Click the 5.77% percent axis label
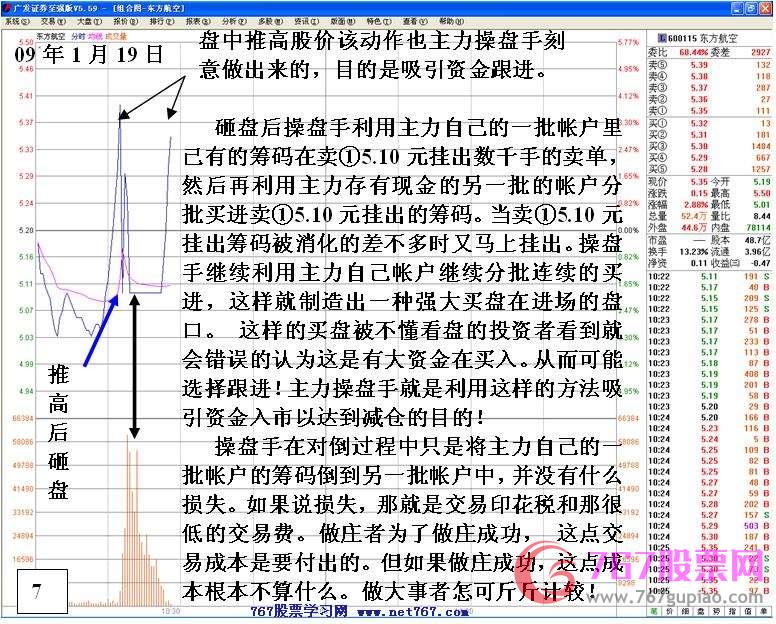Image resolution: width=776 pixels, height=624 pixels. (x=628, y=43)
